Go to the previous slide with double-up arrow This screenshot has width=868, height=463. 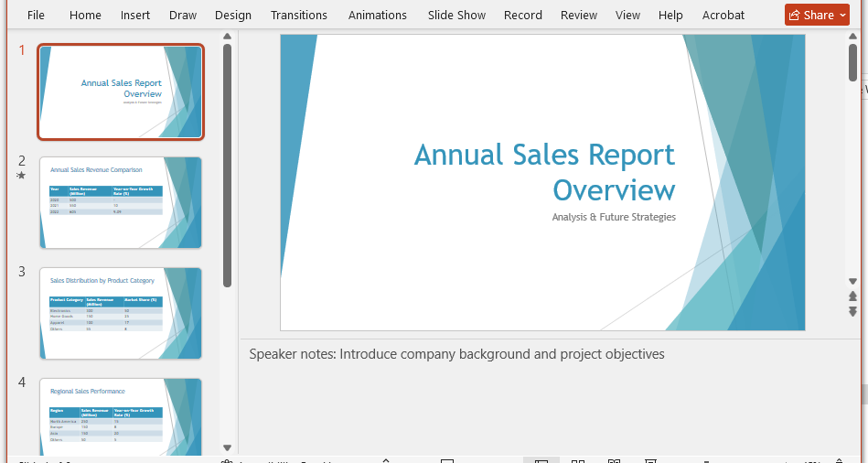pos(852,296)
